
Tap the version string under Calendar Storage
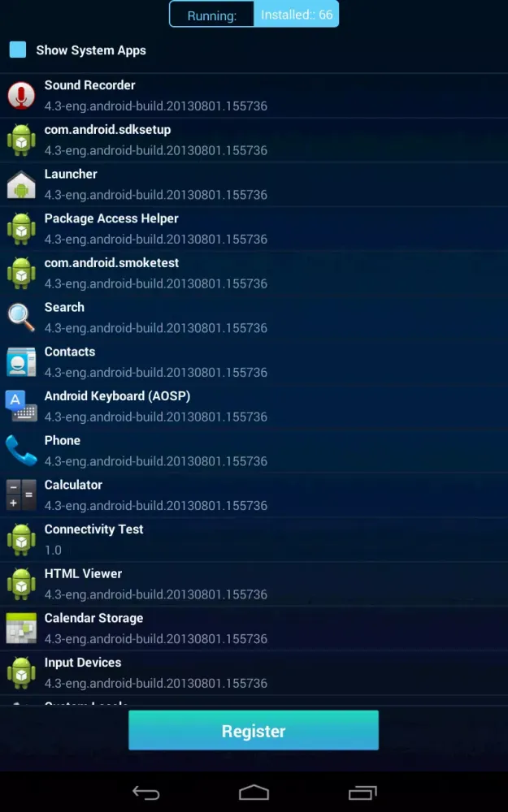[156, 638]
